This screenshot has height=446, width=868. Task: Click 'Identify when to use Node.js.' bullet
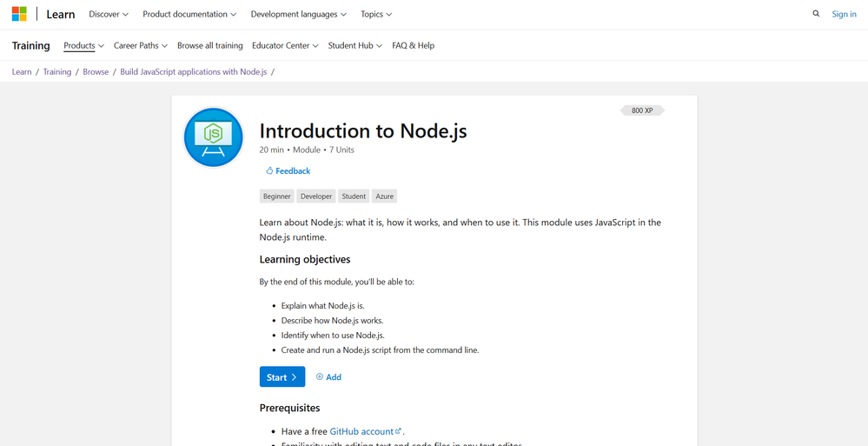click(333, 336)
